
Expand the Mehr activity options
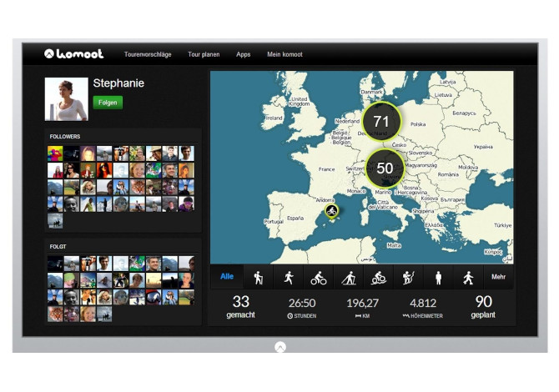pos(498,278)
